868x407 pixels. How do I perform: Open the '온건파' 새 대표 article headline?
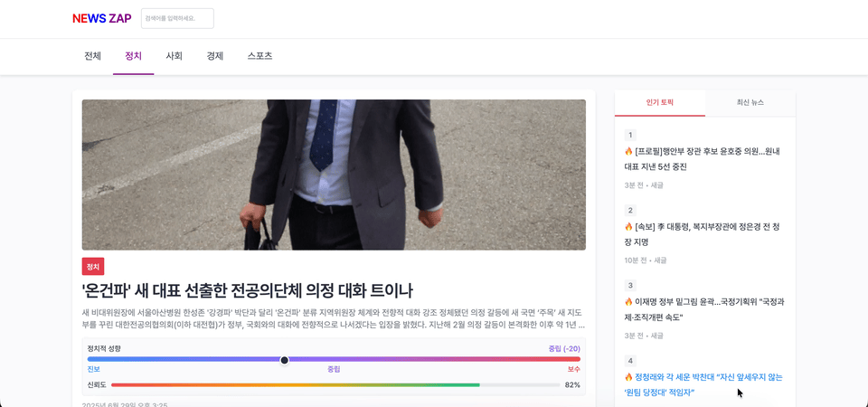pos(247,290)
